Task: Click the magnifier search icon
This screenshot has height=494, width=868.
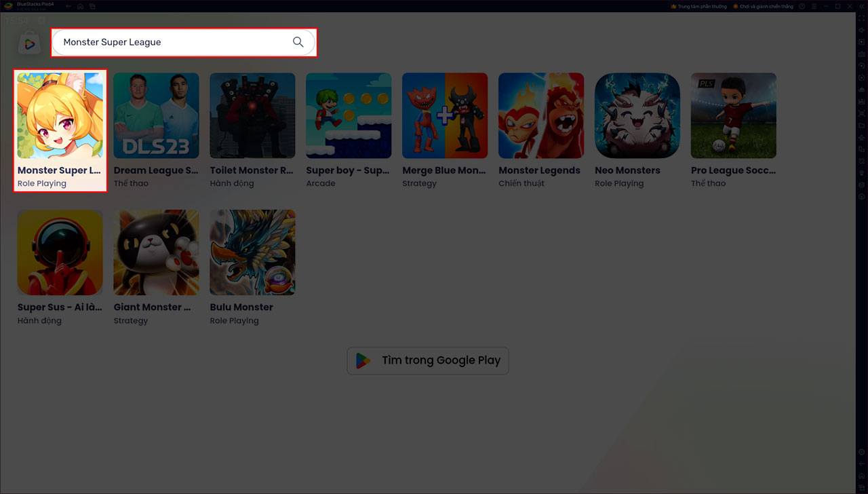Action: [x=298, y=42]
